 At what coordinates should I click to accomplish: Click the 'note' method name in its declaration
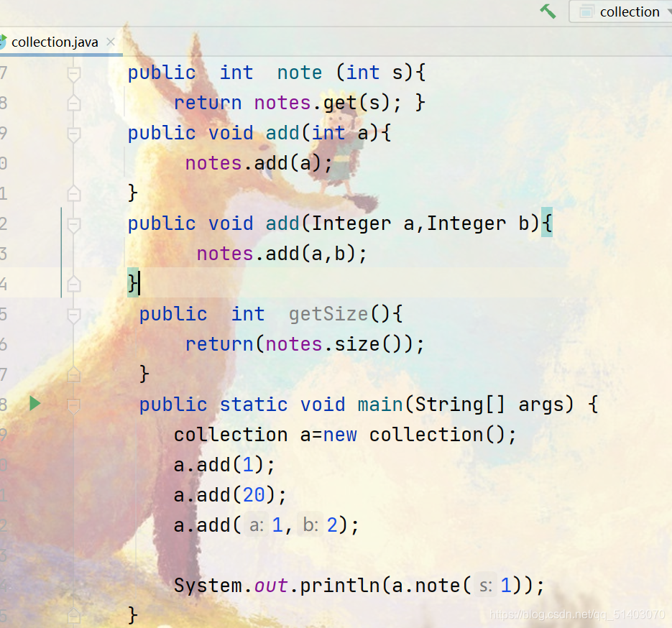[x=299, y=73]
